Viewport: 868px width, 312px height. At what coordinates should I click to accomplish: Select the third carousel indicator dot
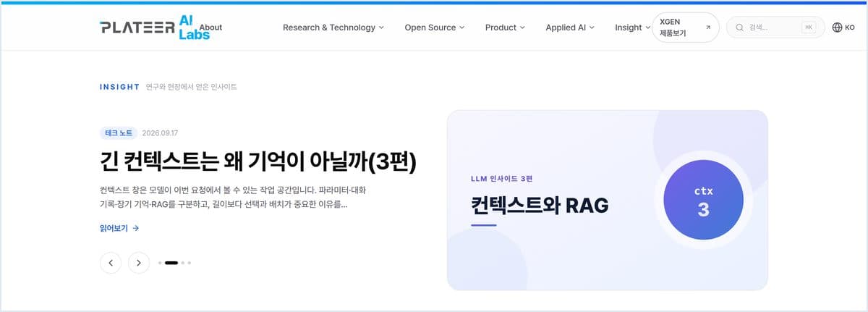(183, 263)
